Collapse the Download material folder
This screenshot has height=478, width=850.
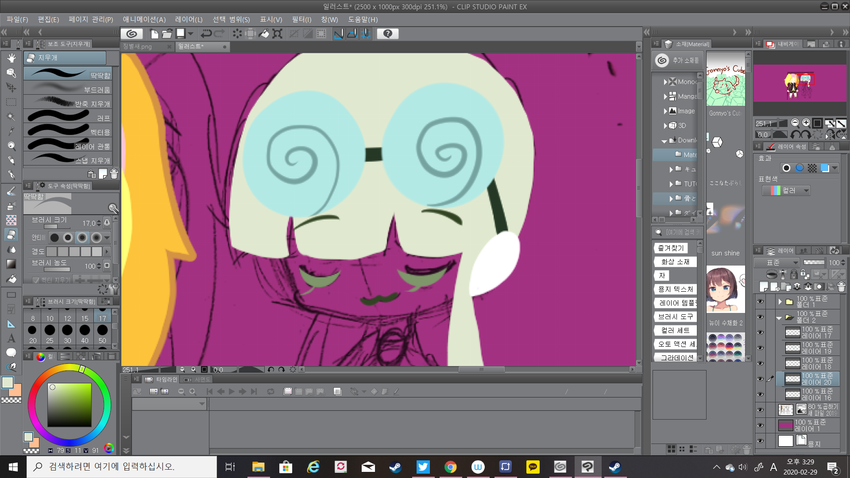click(x=665, y=140)
